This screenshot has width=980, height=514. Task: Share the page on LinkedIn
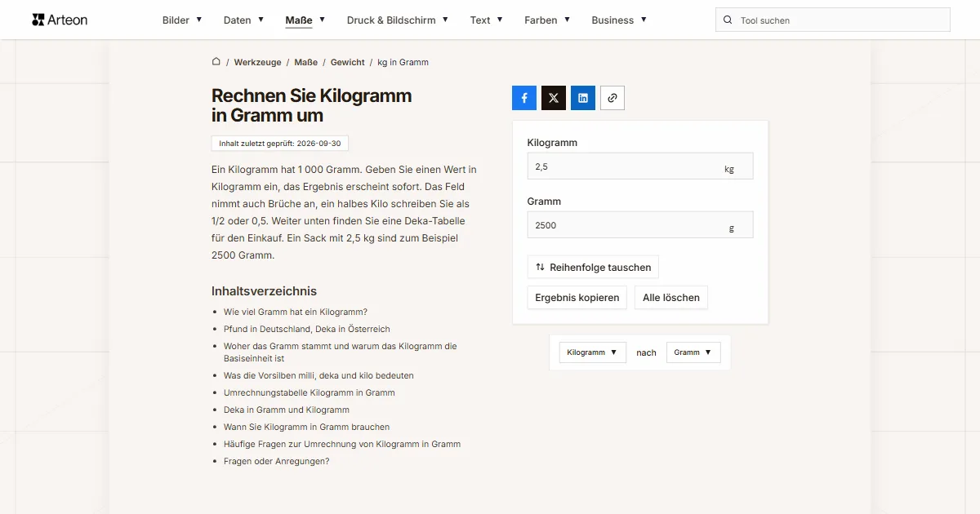(583, 98)
